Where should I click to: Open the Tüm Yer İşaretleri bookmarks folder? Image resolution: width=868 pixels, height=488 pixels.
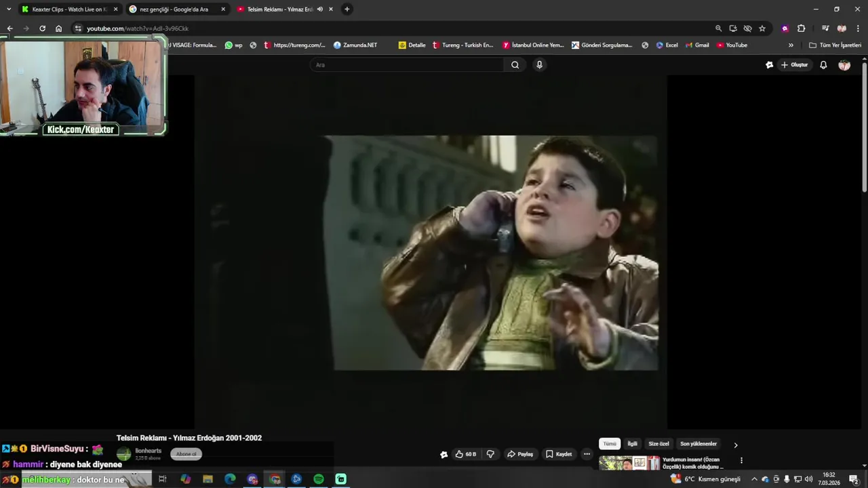coord(835,45)
